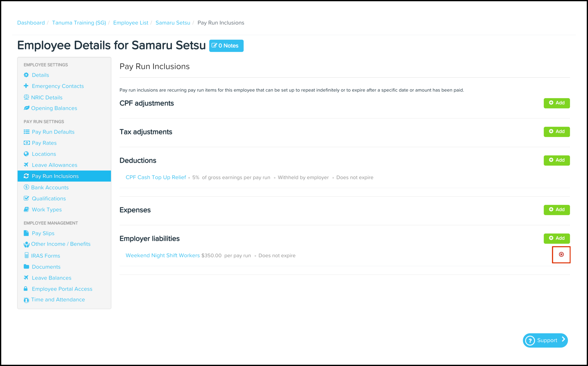This screenshot has height=366, width=588.
Task: Go to Bank Accounts in sidebar
Action: 50,187
